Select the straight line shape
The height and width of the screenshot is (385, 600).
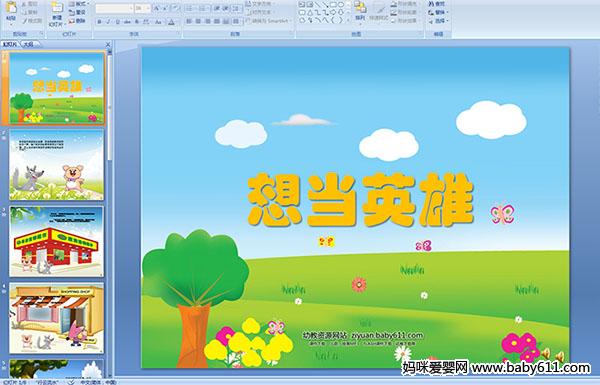[x=318, y=5]
